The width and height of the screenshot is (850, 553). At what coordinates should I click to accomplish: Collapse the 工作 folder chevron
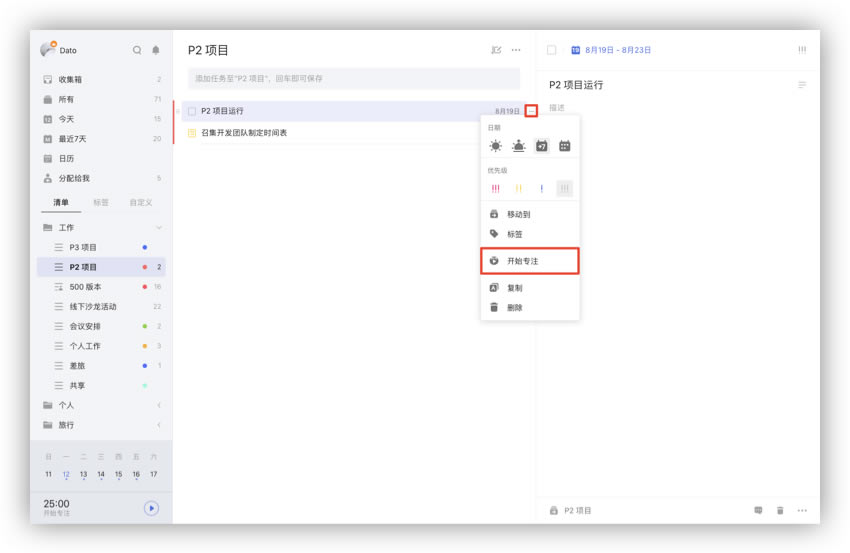[159, 228]
